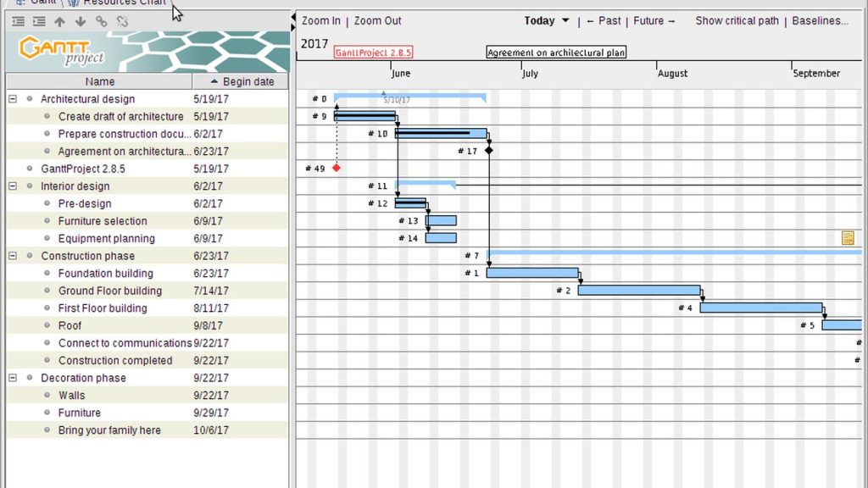
Task: Select the Walls task
Action: [x=71, y=395]
